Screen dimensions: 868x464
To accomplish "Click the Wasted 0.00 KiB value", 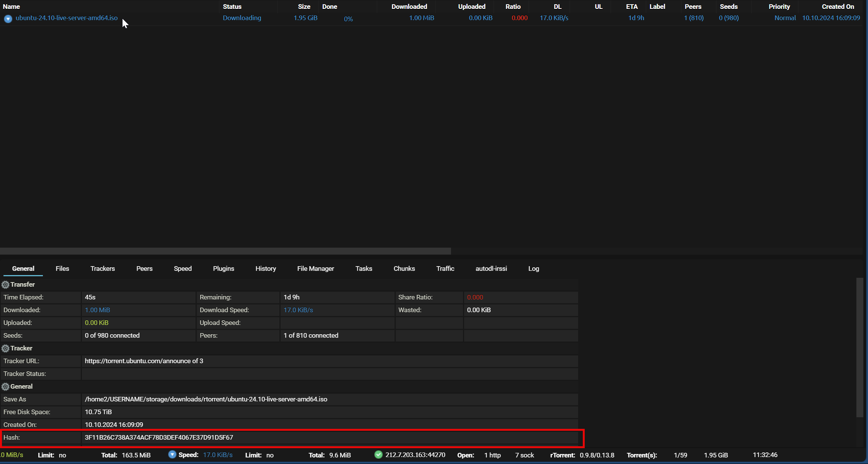I will pyautogui.click(x=479, y=310).
